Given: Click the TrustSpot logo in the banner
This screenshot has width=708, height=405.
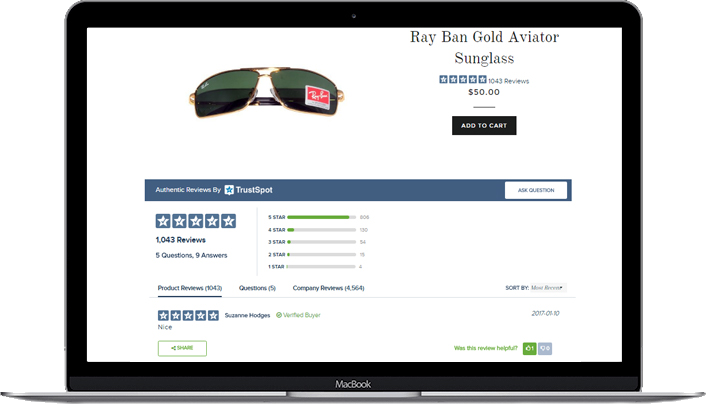Looking at the screenshot, I should click(248, 190).
